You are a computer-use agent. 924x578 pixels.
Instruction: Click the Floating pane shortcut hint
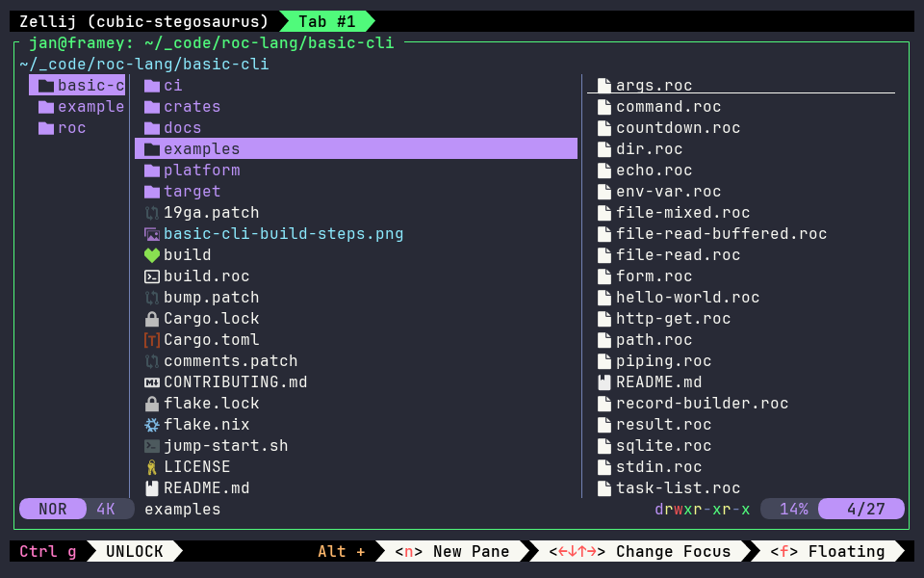pos(828,551)
